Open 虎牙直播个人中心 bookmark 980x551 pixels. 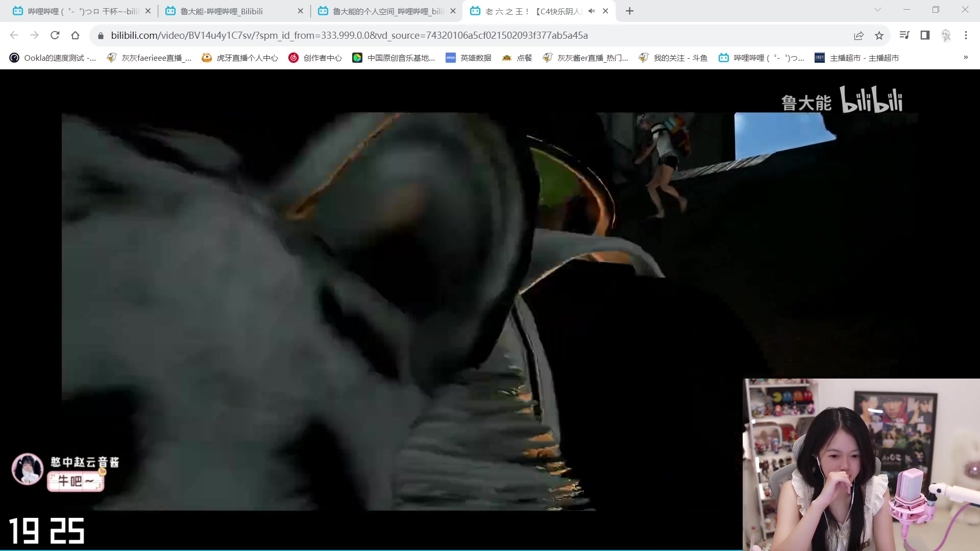(x=240, y=58)
